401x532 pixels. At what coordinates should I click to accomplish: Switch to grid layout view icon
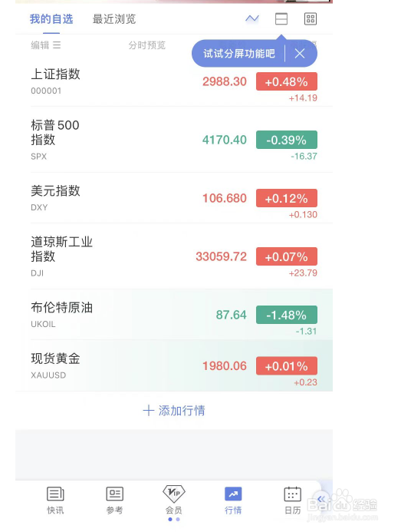(x=311, y=19)
